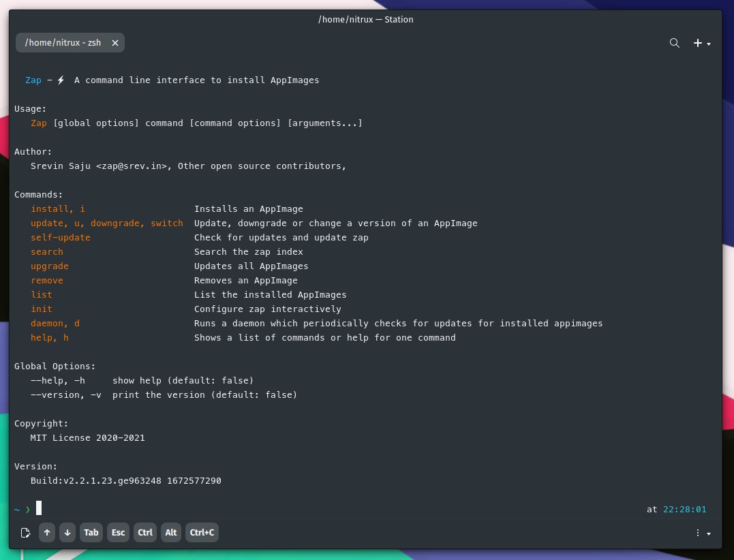The image size is (734, 560).
Task: Click the 'Usage:' section heading
Action: (31, 109)
